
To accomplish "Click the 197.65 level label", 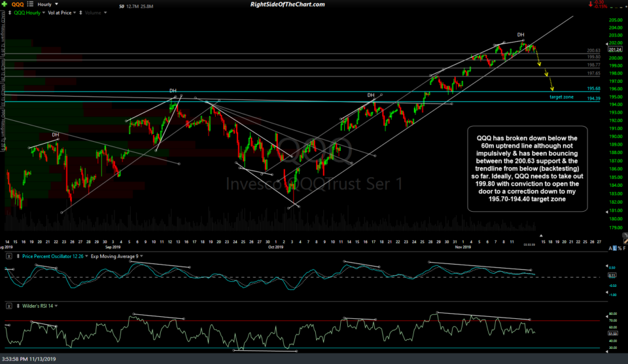I will click(593, 74).
